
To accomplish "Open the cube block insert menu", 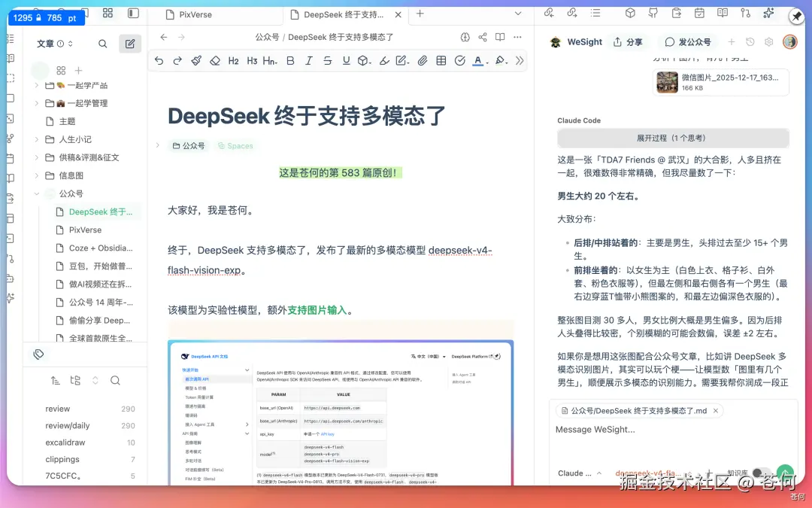I will point(365,61).
